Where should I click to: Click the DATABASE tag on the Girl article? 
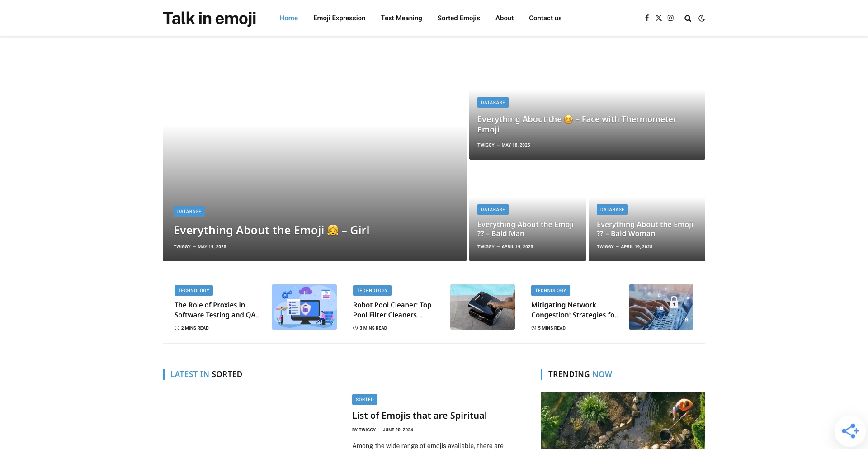pos(189,211)
